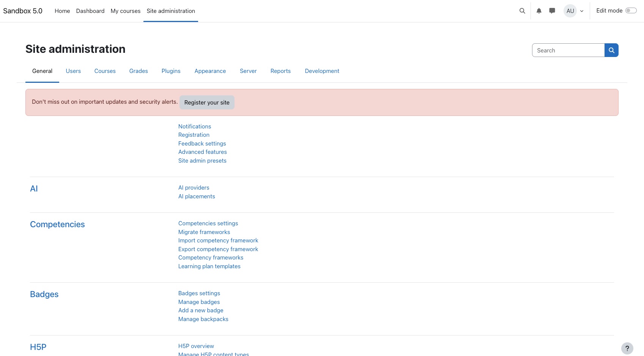Open the AI providers link
The image size is (644, 356).
click(x=194, y=187)
